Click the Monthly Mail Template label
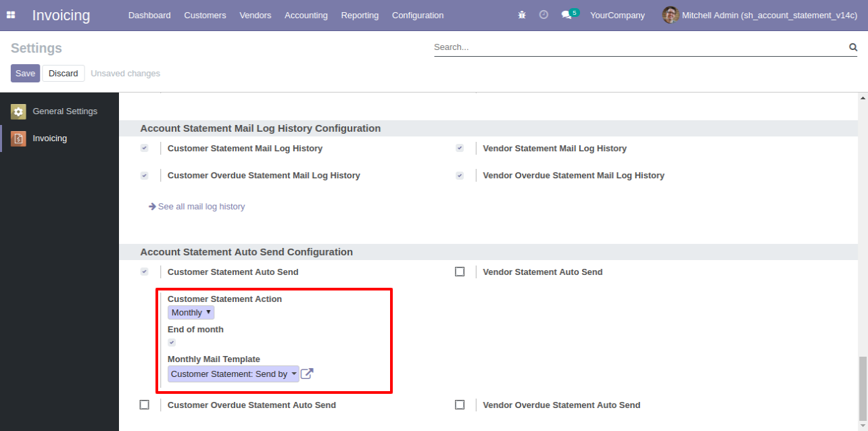 [x=214, y=359]
